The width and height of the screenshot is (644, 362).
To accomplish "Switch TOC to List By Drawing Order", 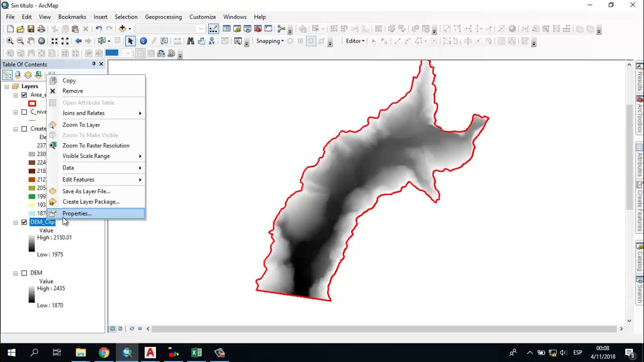I will 7,75.
